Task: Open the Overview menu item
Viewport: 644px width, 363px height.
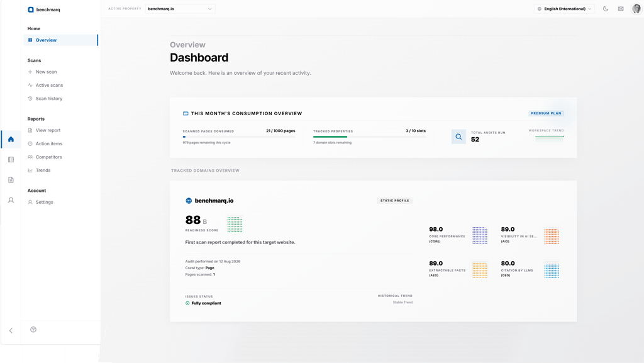Action: click(x=61, y=40)
